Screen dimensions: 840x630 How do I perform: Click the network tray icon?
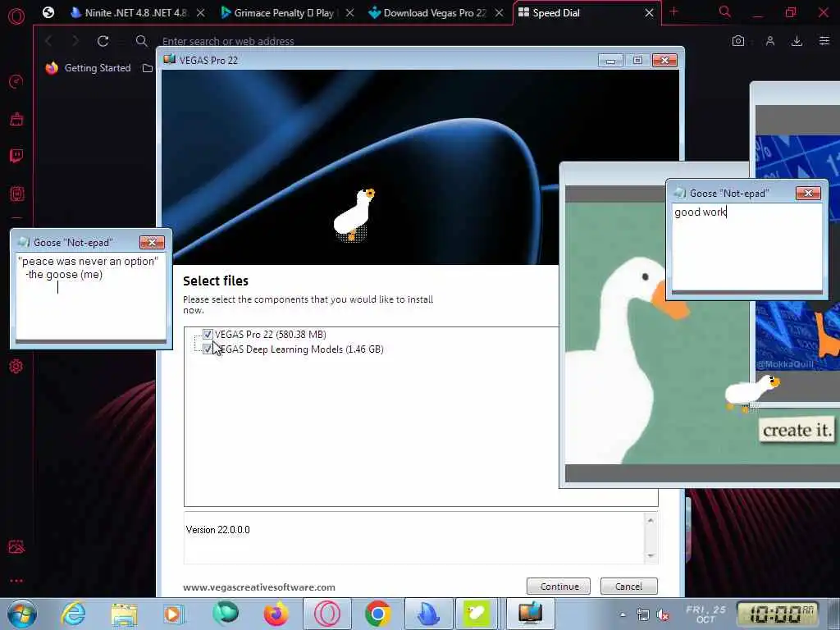pos(642,615)
